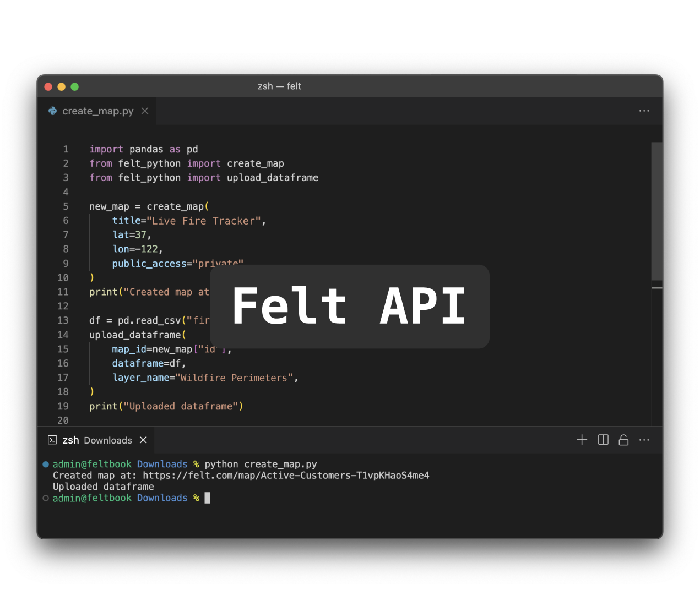The width and height of the screenshot is (700, 612).
Task: Click 'upload_dataframe(' call on line 14
Action: pos(138,335)
